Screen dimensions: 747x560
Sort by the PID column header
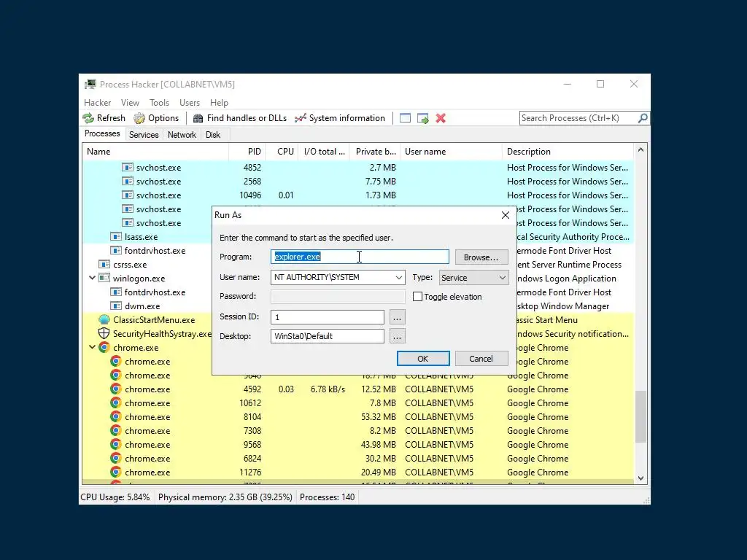(247, 152)
